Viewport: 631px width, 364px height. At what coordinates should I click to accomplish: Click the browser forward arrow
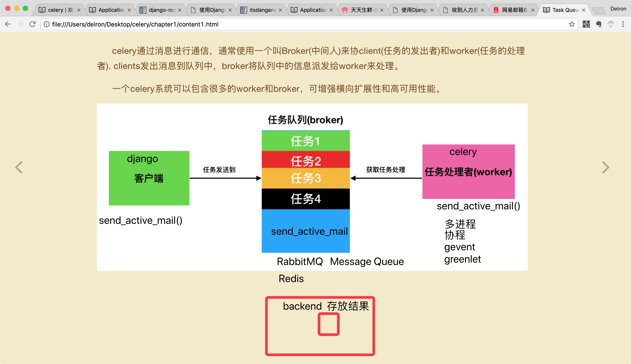pyautogui.click(x=20, y=24)
